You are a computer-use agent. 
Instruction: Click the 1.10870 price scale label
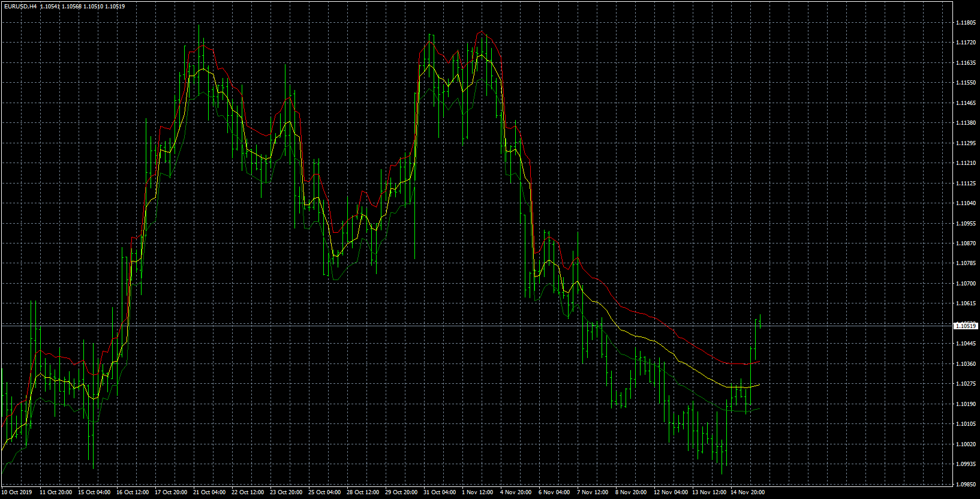[965, 244]
